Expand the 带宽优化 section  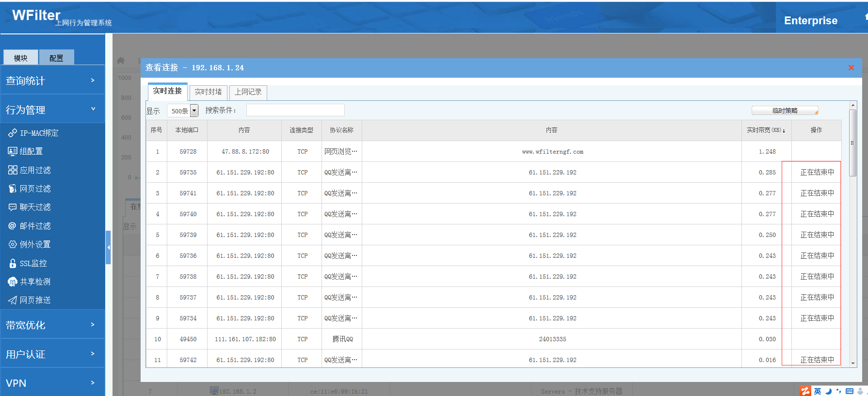point(52,325)
